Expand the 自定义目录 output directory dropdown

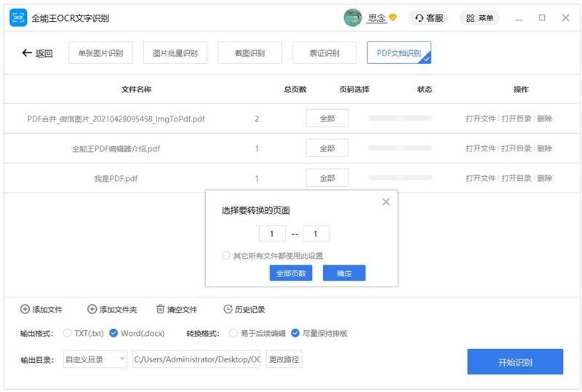pyautogui.click(x=95, y=359)
